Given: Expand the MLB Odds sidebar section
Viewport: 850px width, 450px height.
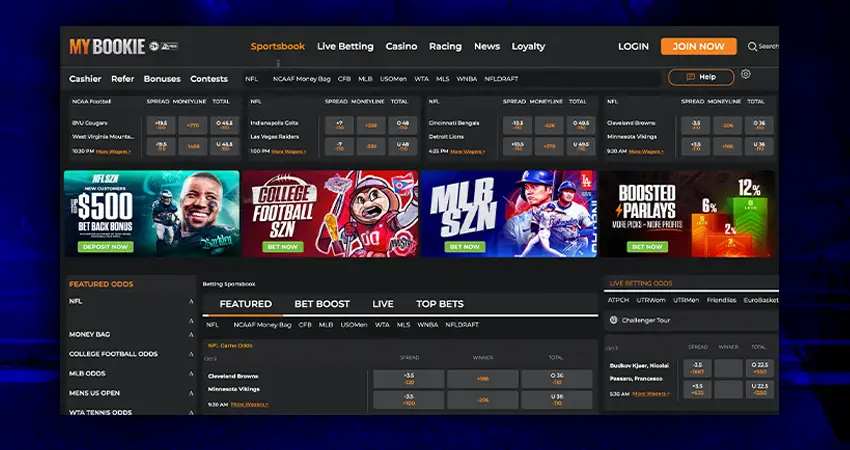Looking at the screenshot, I should point(191,374).
